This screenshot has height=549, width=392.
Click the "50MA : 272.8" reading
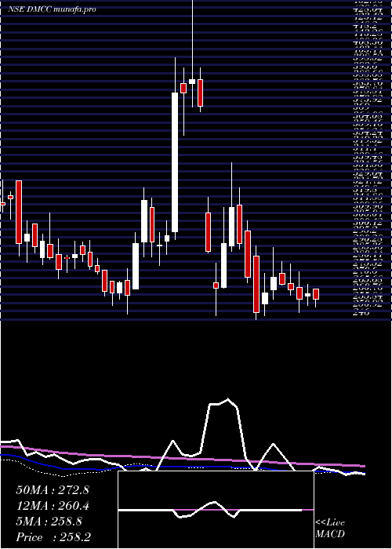click(x=53, y=490)
